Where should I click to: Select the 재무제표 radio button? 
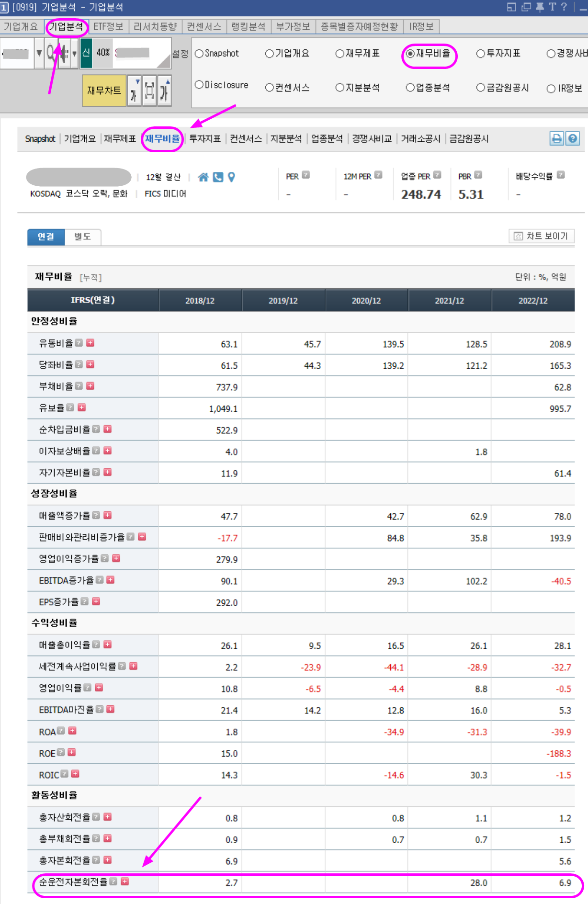pos(340,54)
